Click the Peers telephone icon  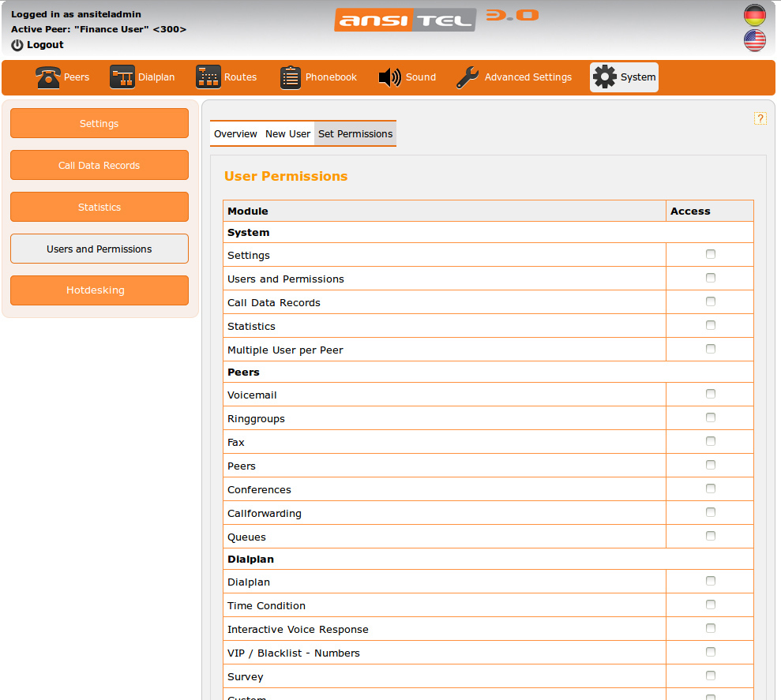[48, 77]
